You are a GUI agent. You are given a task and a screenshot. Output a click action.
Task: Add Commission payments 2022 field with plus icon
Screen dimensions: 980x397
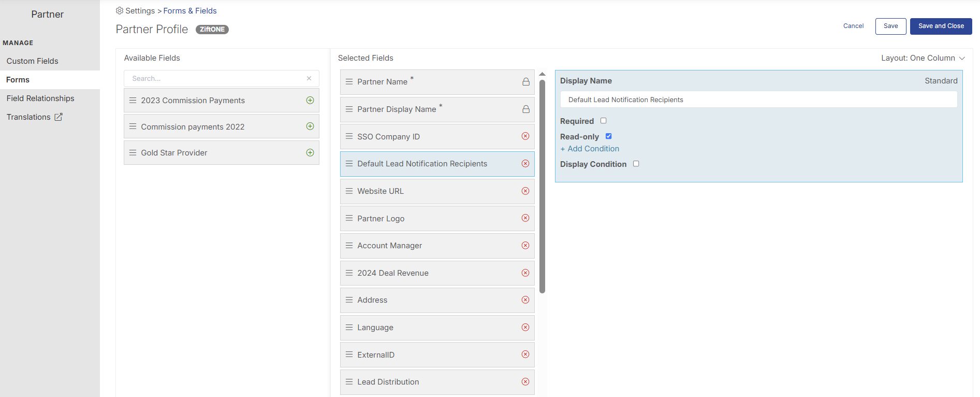coord(310,126)
